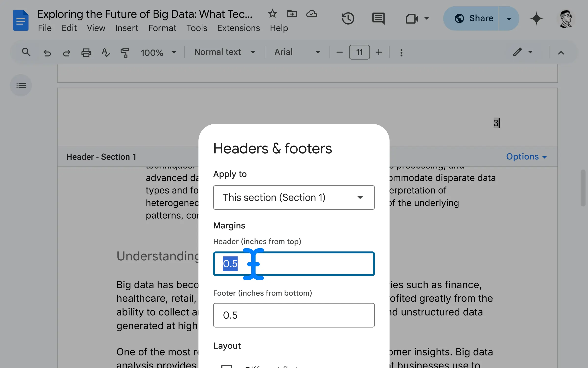Open version history clock icon
The height and width of the screenshot is (368, 588).
348,18
